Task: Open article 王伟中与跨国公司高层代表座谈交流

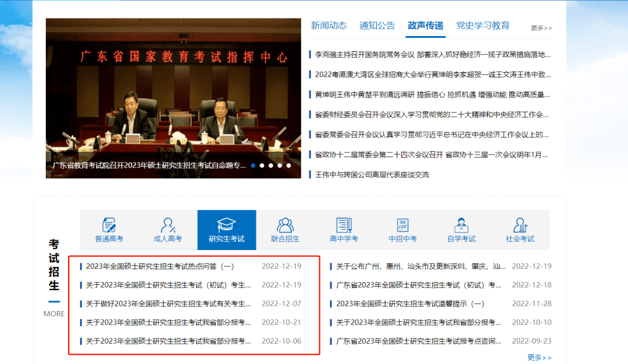Action: coord(372,174)
